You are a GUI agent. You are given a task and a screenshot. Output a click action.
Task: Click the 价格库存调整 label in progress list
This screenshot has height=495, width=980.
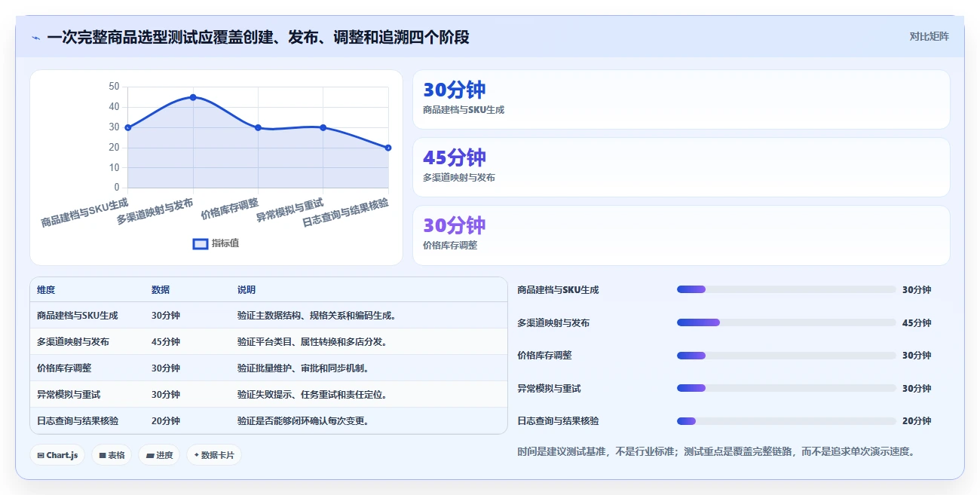544,356
